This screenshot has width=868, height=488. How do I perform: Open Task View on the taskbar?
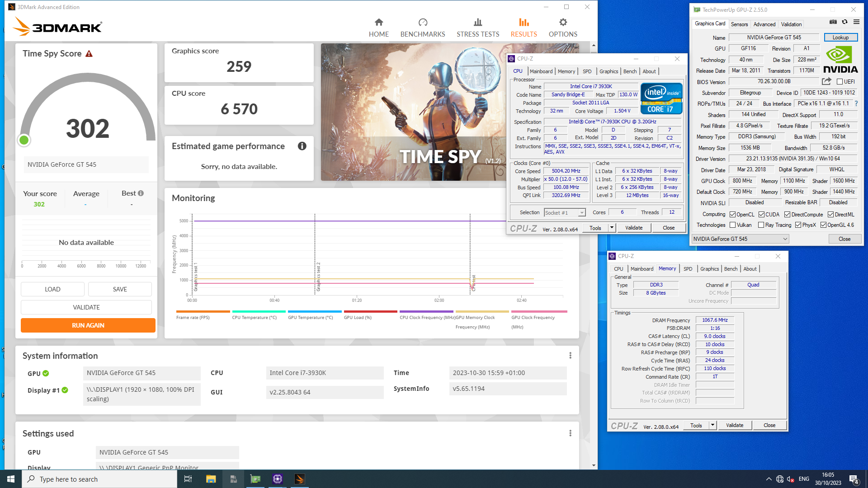[x=188, y=479]
